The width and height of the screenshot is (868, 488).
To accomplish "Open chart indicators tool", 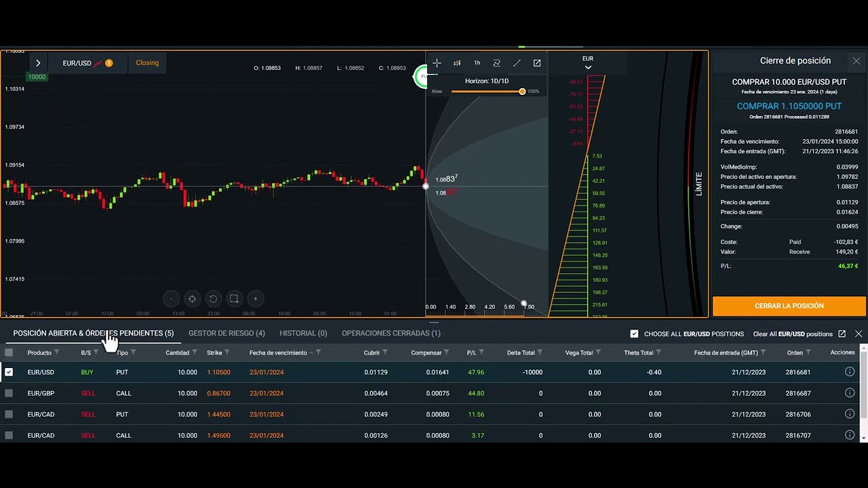I will pyautogui.click(x=496, y=63).
